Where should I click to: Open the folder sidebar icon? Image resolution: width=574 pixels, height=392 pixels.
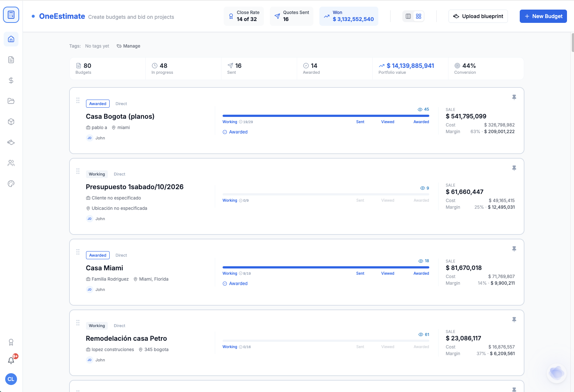click(11, 101)
